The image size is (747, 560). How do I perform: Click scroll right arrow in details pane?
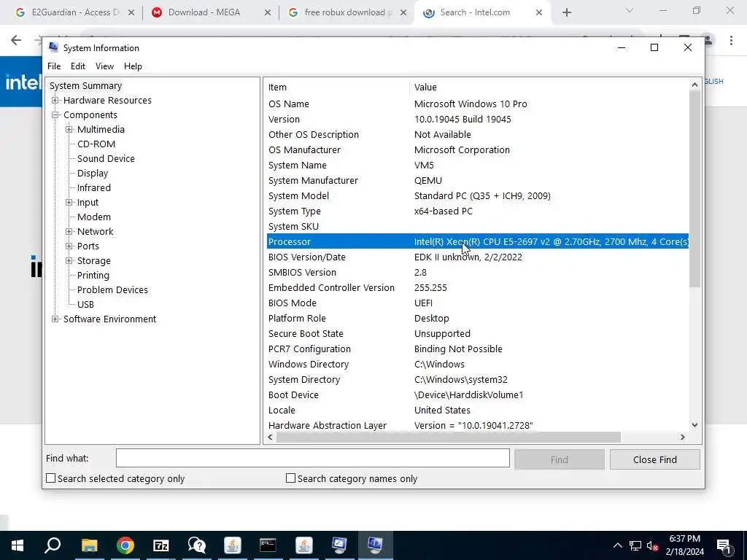(x=683, y=437)
